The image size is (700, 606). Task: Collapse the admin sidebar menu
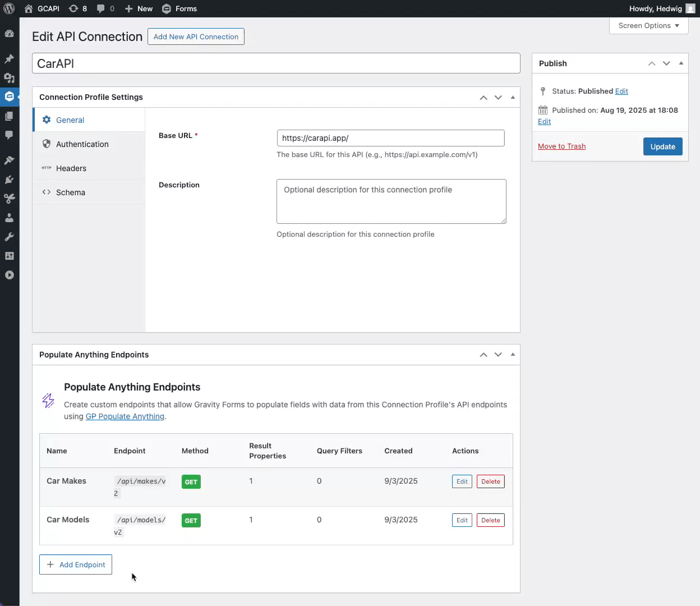[x=10, y=275]
